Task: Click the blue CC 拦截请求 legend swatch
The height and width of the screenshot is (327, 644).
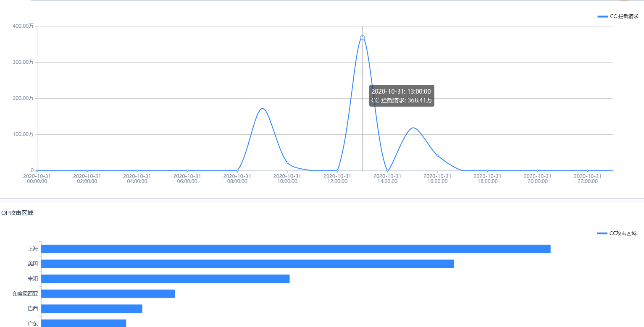Action: click(x=602, y=16)
